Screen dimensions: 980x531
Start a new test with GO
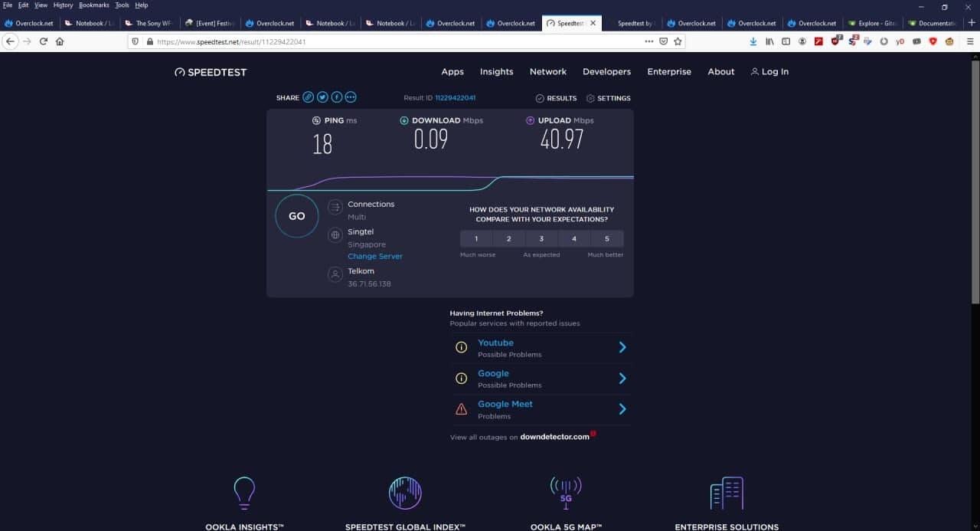(297, 216)
